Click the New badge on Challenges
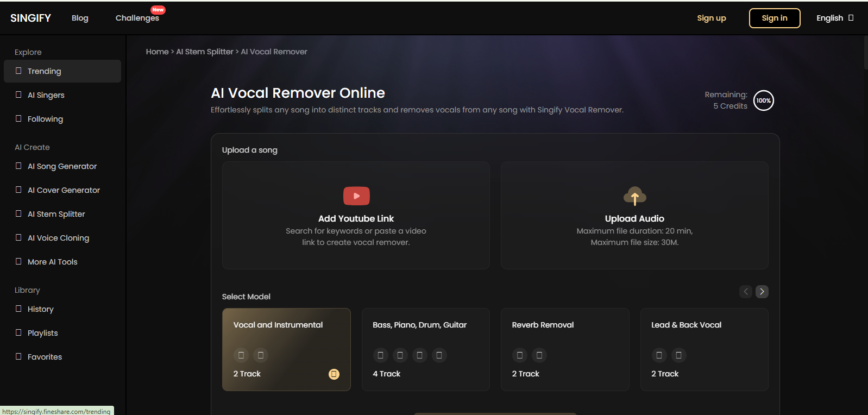 158,10
